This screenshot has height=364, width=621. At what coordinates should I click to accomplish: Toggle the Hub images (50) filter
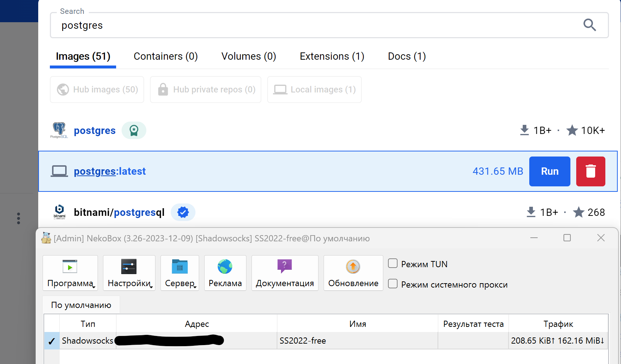[97, 90]
